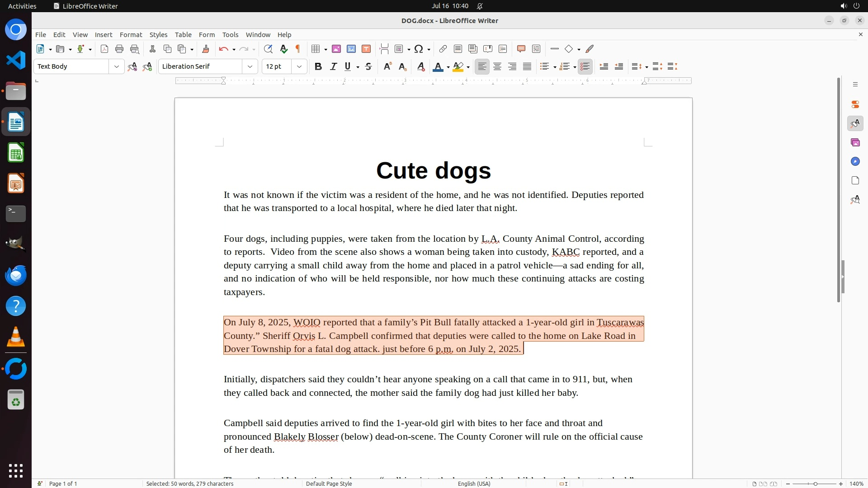The width and height of the screenshot is (868, 488).
Task: Expand the Paragraph Style dropdown
Action: point(117,67)
